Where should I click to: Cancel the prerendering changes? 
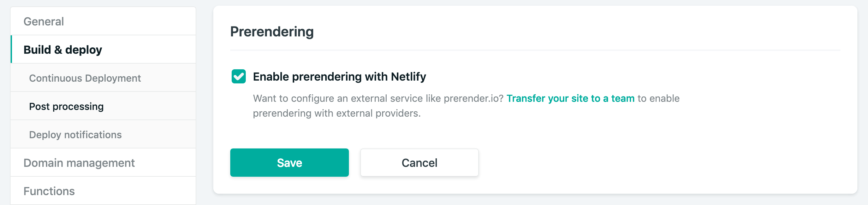point(419,163)
